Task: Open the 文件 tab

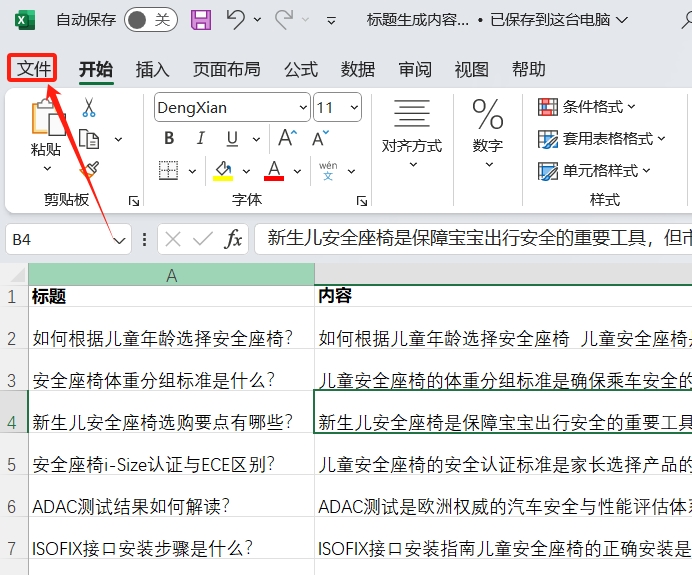Action: [32, 68]
